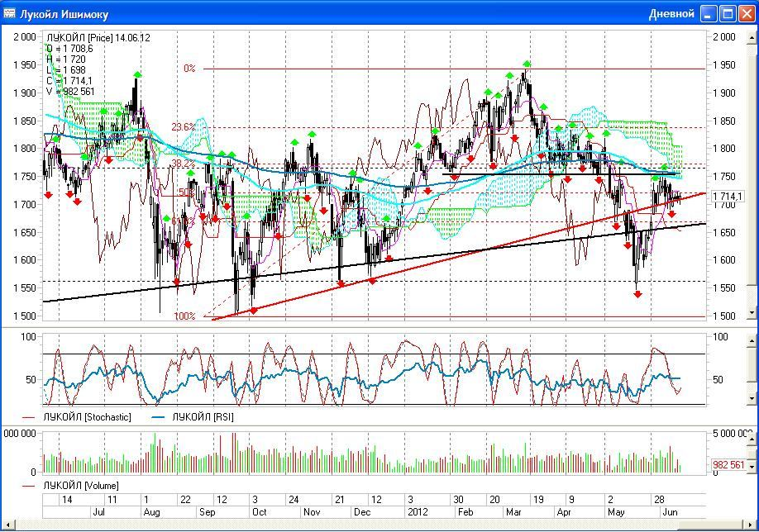Click the close value C = 1 714,1
The image size is (759, 532).
(69, 80)
